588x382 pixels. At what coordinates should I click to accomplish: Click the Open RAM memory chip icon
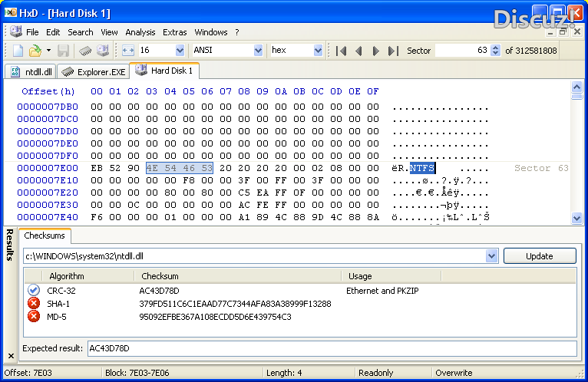tap(85, 50)
